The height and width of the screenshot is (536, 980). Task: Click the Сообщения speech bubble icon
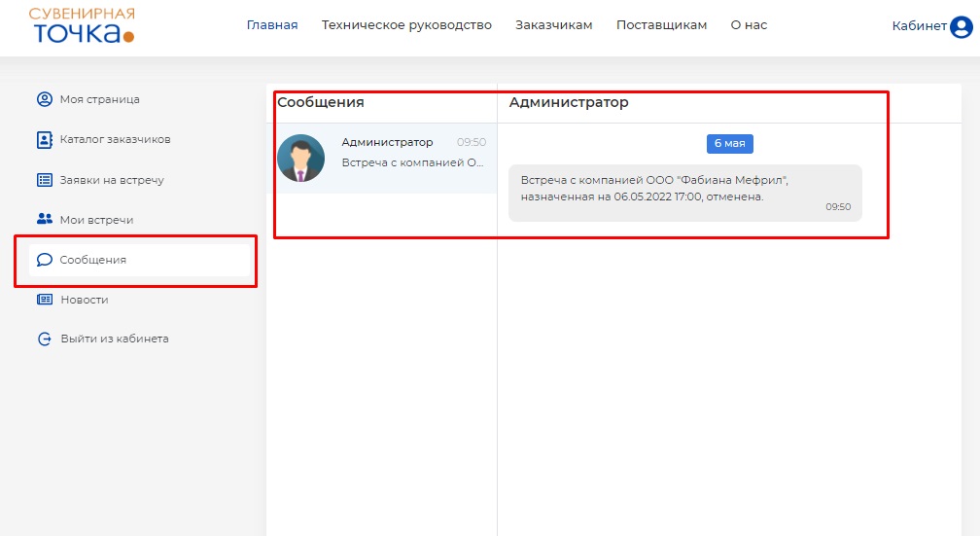pyautogui.click(x=44, y=260)
